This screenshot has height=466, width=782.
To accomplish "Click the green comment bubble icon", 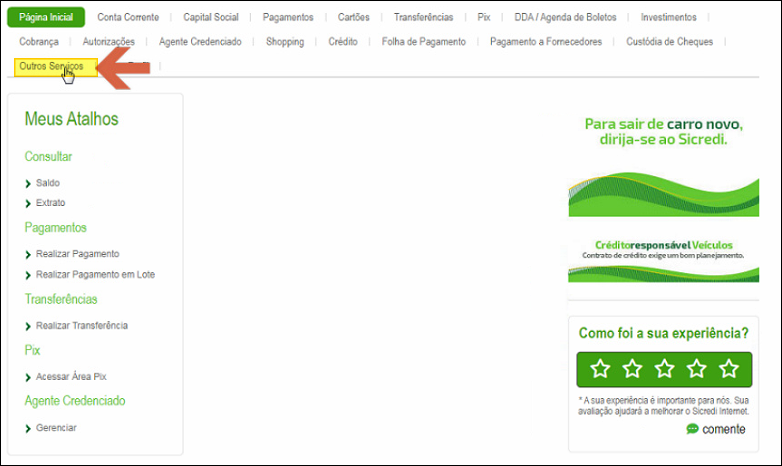I will (692, 429).
